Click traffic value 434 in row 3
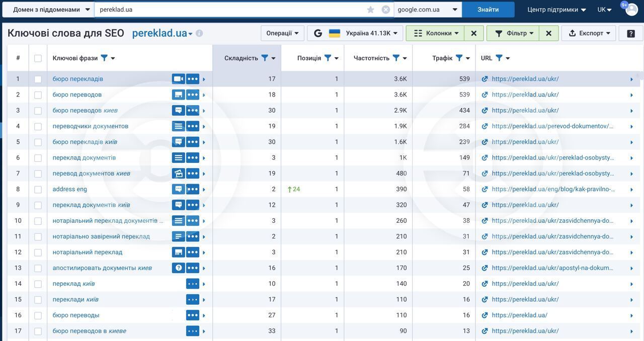 pyautogui.click(x=464, y=110)
